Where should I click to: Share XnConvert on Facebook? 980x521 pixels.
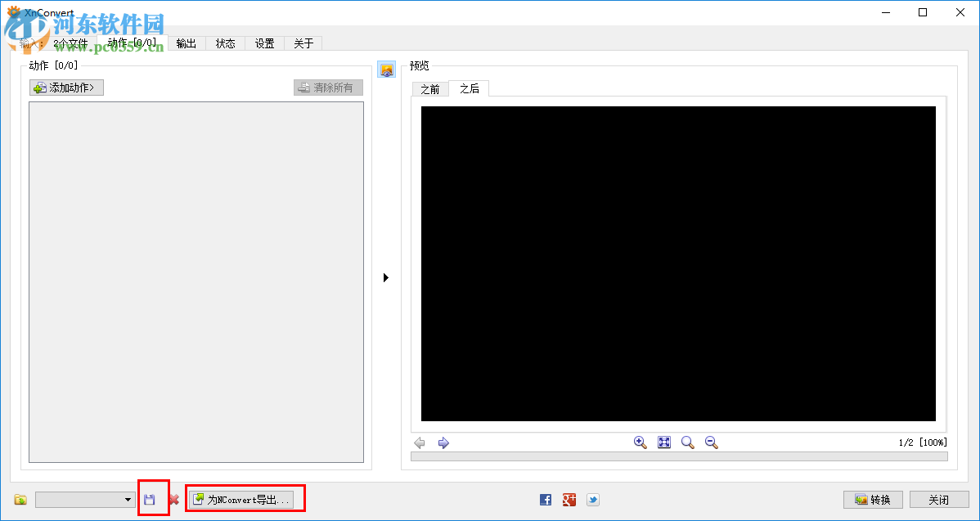[x=545, y=499]
